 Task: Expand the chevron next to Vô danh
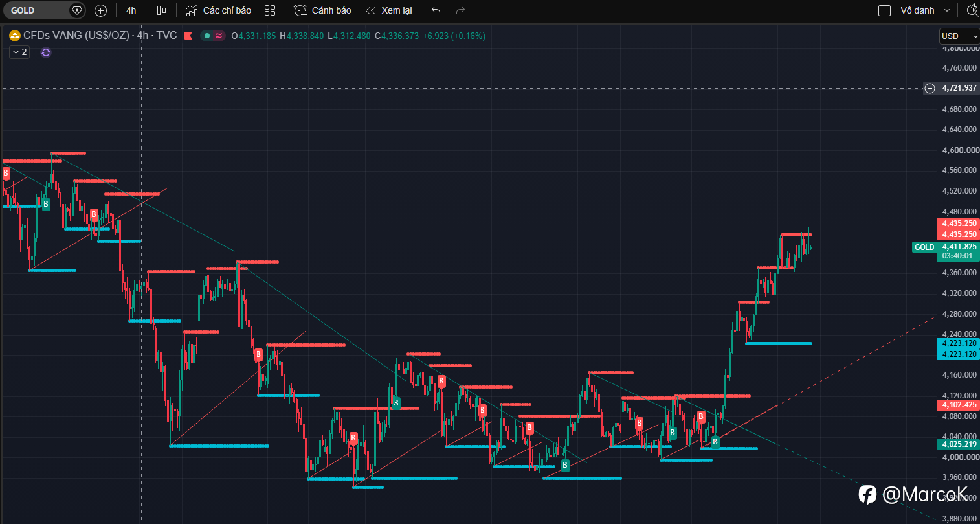click(948, 10)
